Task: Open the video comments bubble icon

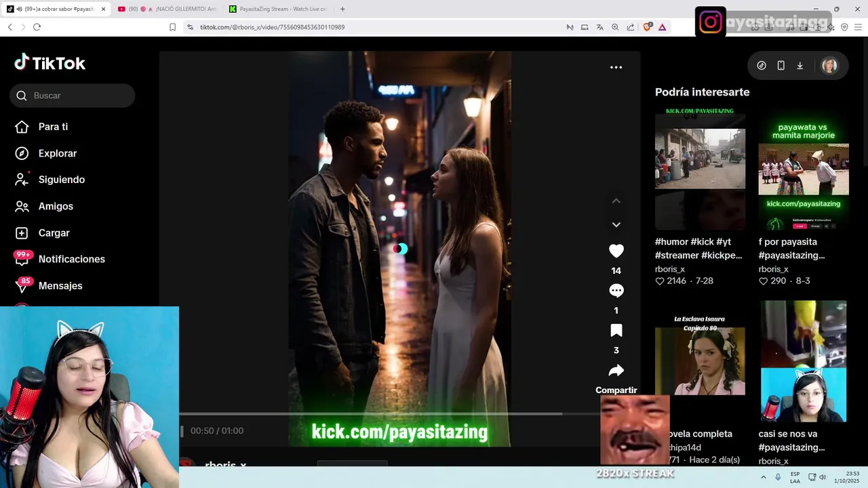Action: point(616,291)
